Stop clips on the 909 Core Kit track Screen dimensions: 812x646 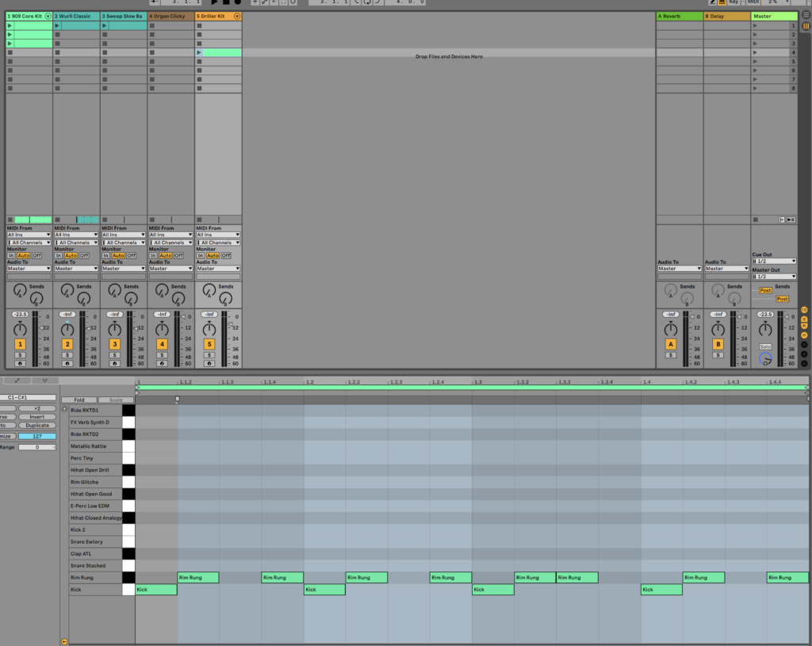10,220
